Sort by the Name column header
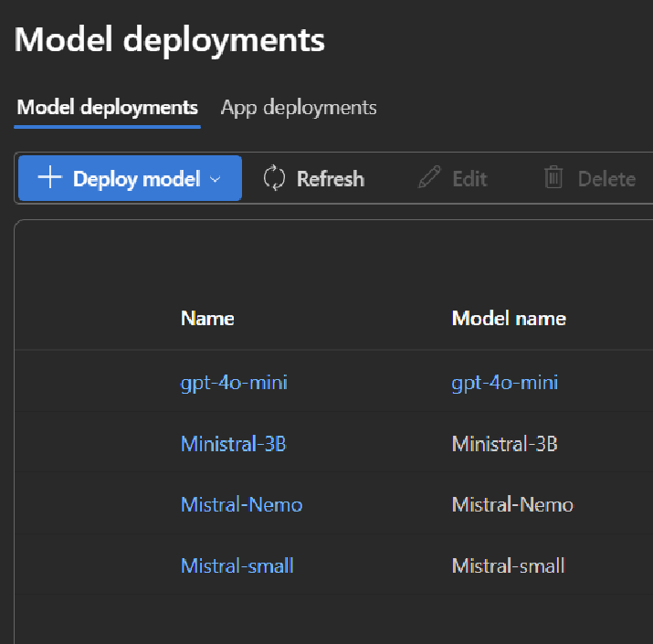Image resolution: width=653 pixels, height=644 pixels. point(207,319)
